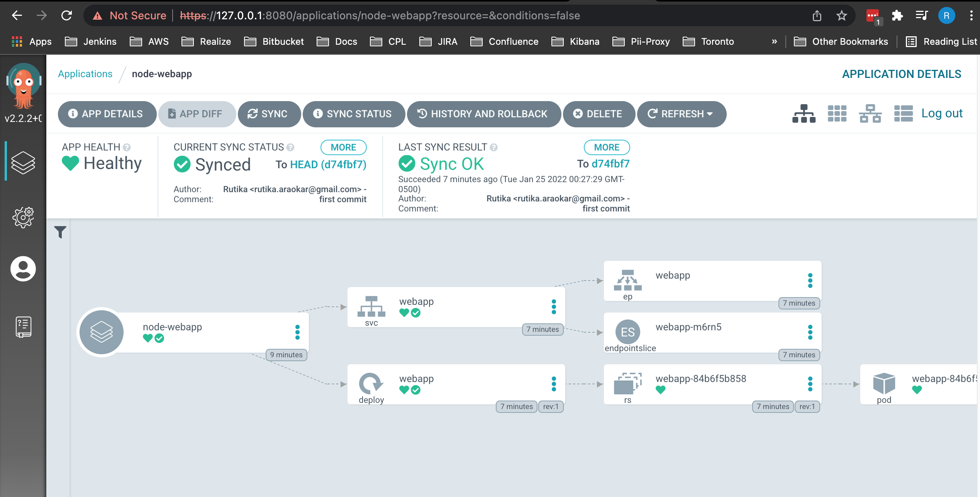Open the three-dot menu on the webapp deployment
Screen dimensions: 980x497
click(x=554, y=384)
